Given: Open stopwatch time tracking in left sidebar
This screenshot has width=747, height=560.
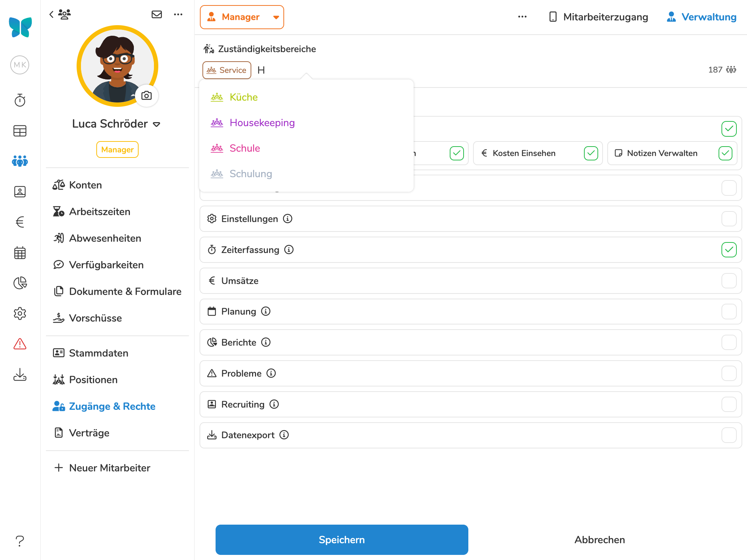Looking at the screenshot, I should coord(20,100).
